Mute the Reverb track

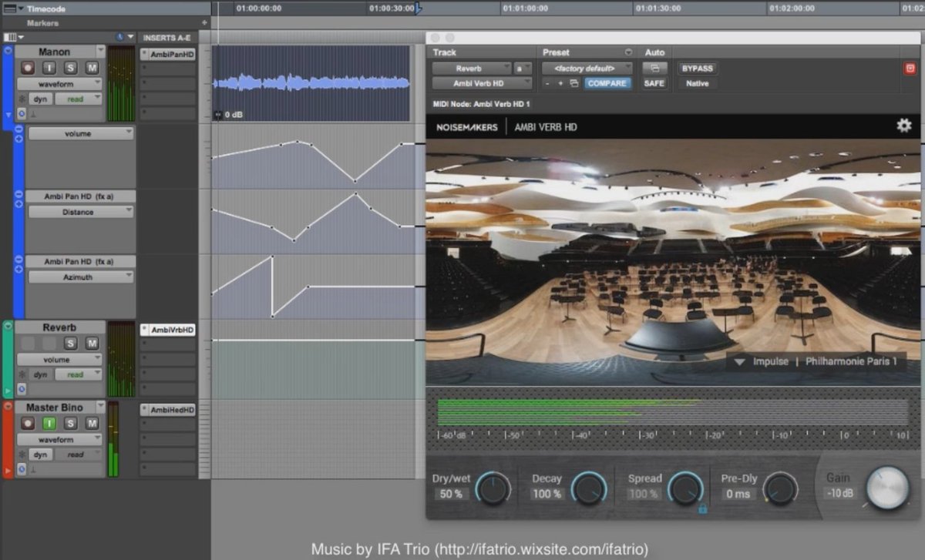(x=92, y=344)
